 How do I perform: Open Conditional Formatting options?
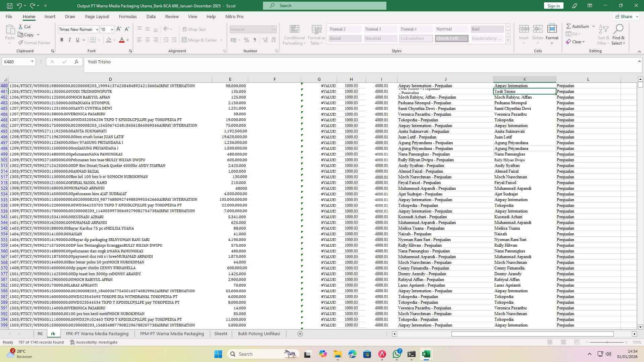click(x=294, y=35)
